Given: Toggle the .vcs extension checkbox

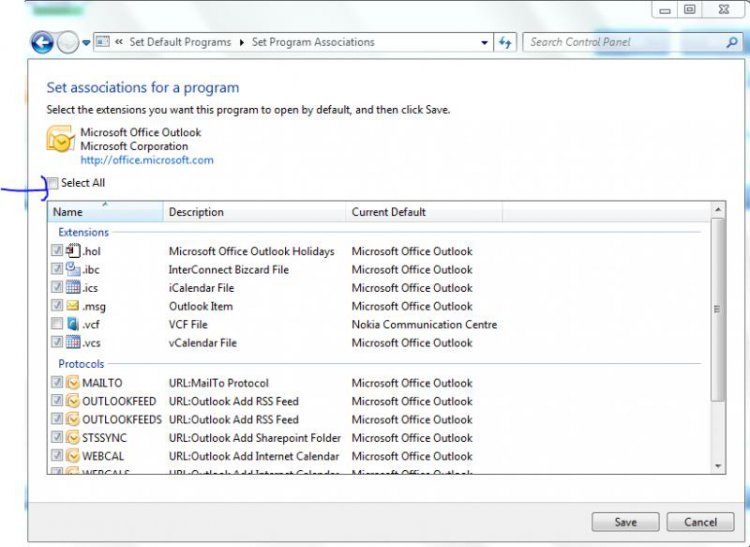Looking at the screenshot, I should tap(57, 342).
